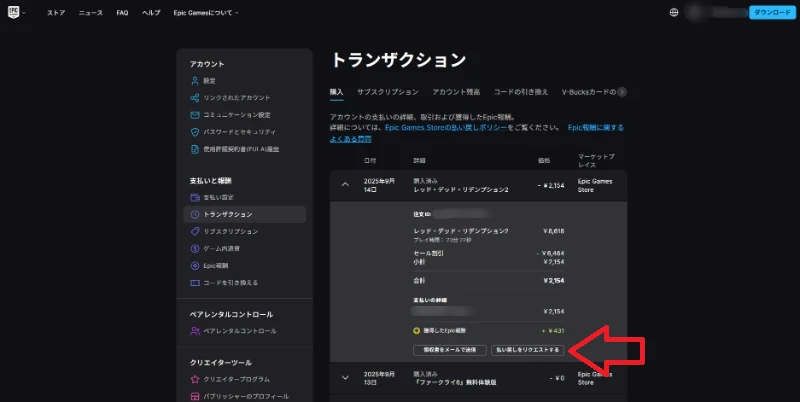Screen dimensions: 800x402
Task: Click the yellow earned Epic rewards icon
Action: [416, 331]
